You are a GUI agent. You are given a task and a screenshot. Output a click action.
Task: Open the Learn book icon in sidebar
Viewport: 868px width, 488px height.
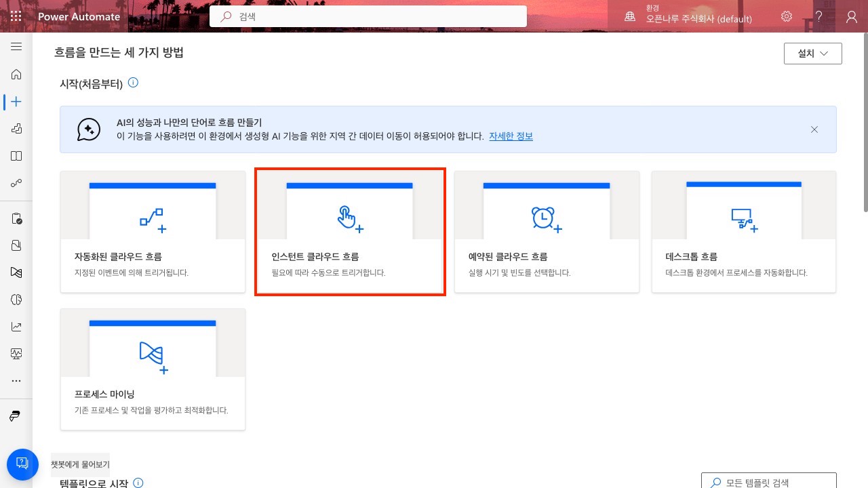16,156
